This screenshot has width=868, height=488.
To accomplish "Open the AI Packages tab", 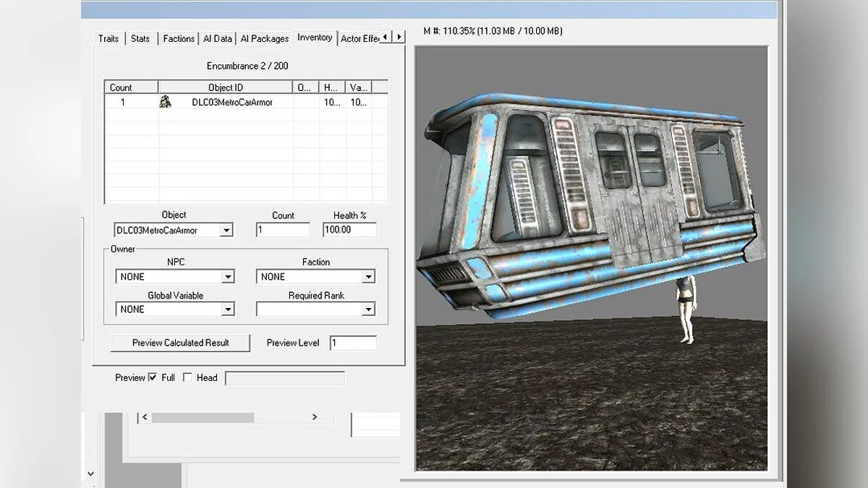I will (264, 38).
